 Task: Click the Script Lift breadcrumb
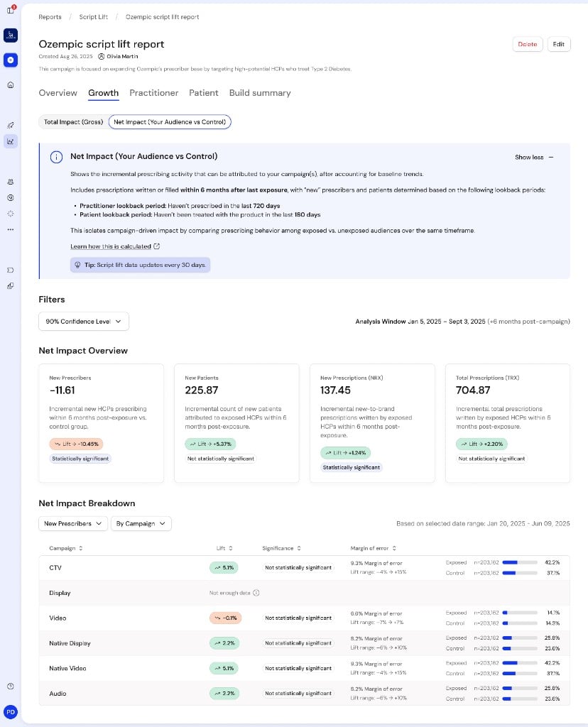93,17
